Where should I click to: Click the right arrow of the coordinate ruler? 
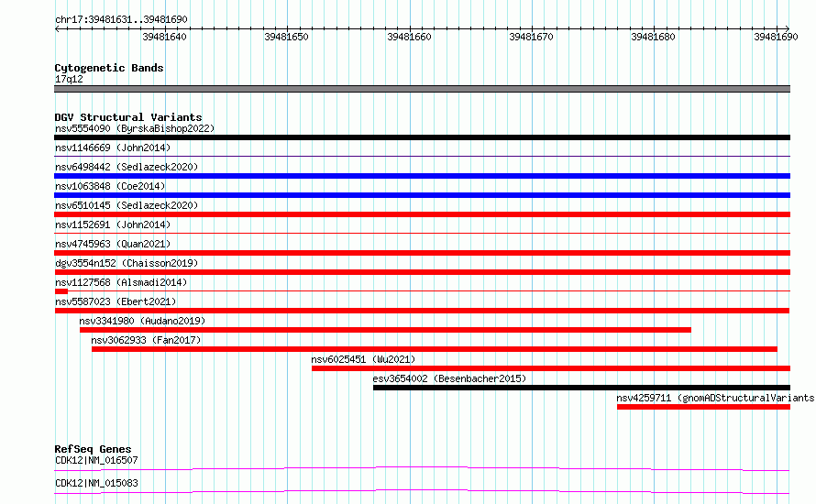787,28
